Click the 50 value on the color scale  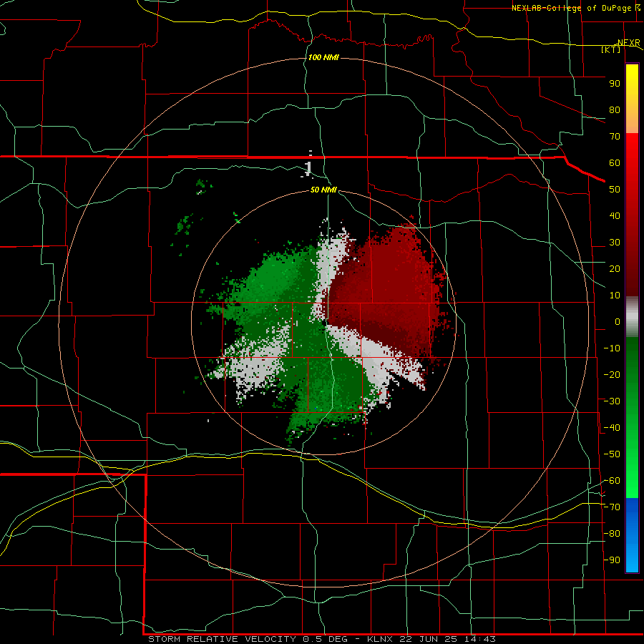tap(615, 190)
